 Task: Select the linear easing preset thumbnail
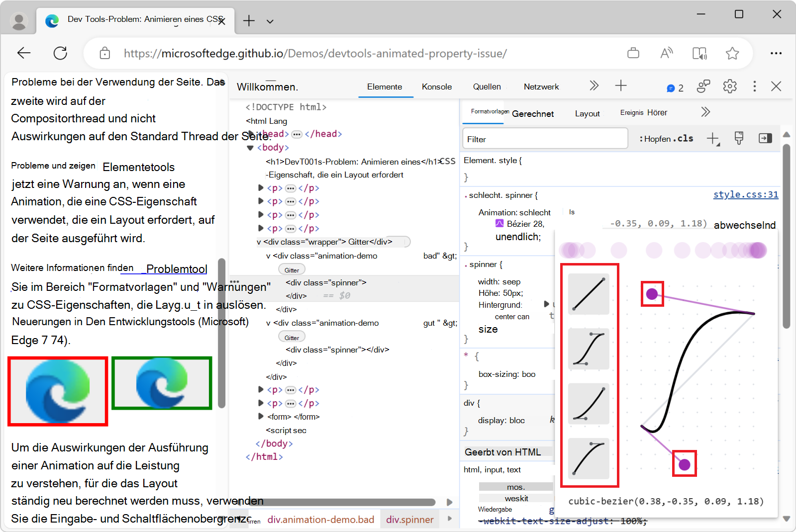(x=589, y=294)
